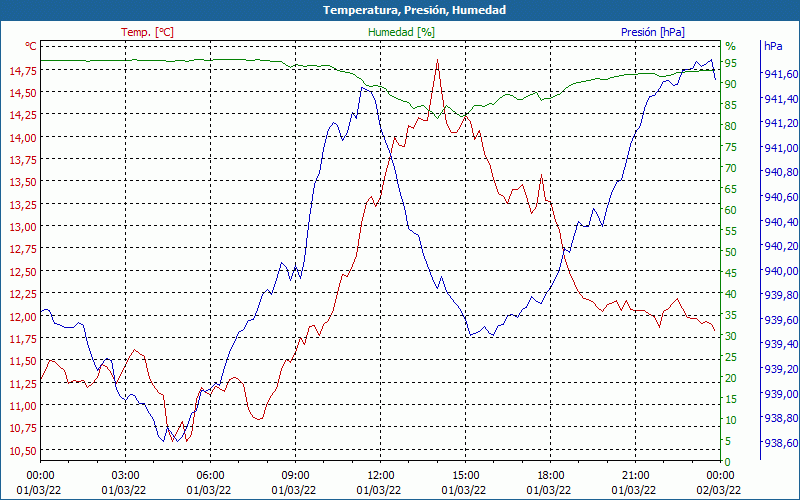800x500 pixels.
Task: Click temperature axis value '14,25'
Action: tap(23, 115)
